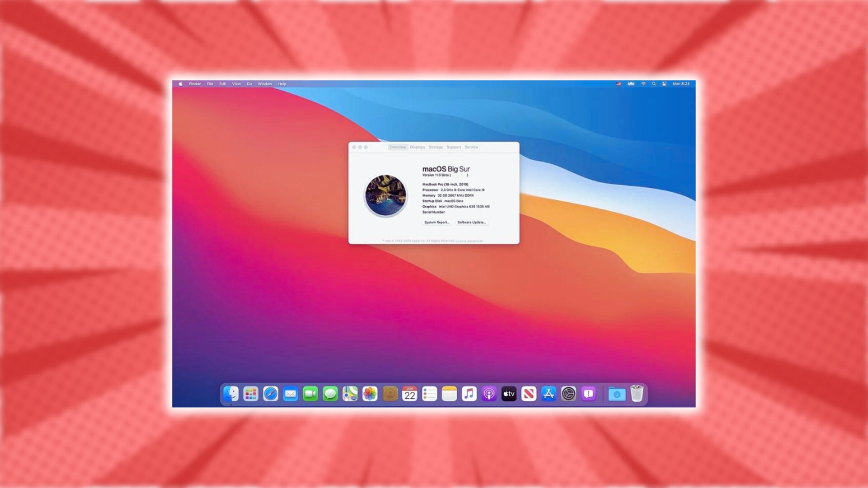This screenshot has width=868, height=488.
Task: Open Control Center in the menu bar
Action: pyautogui.click(x=664, y=84)
